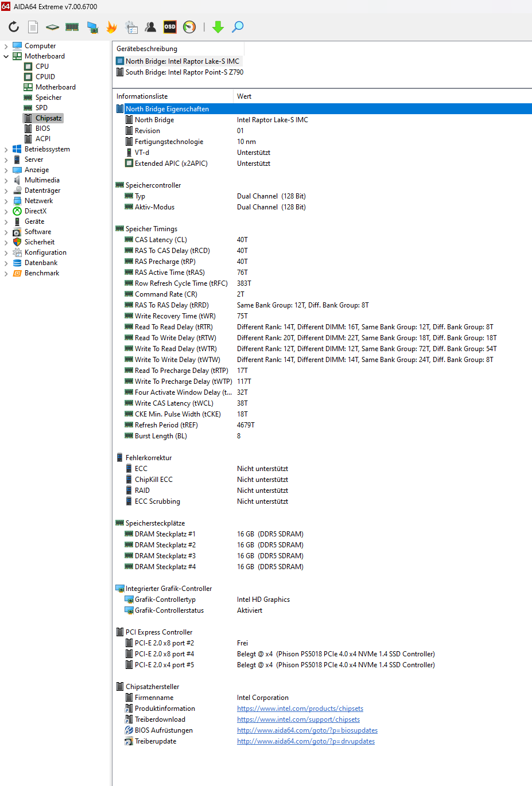This screenshot has height=786, width=532.
Task: Select Chipsatz tree item
Action: (x=48, y=118)
